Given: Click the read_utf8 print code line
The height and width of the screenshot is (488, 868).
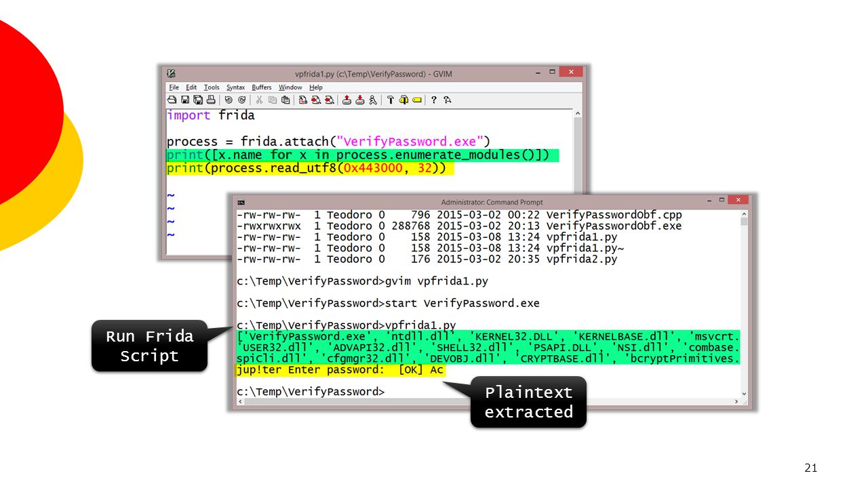Looking at the screenshot, I should click(x=307, y=168).
